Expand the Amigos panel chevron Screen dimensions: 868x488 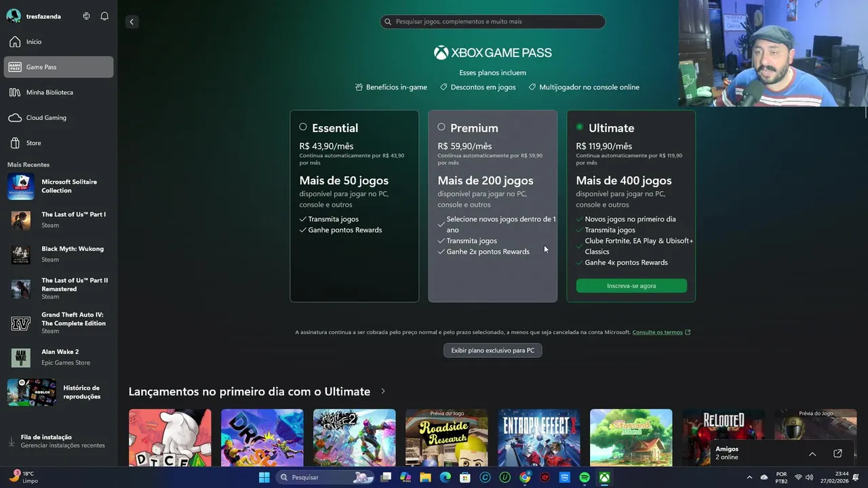pyautogui.click(x=812, y=453)
